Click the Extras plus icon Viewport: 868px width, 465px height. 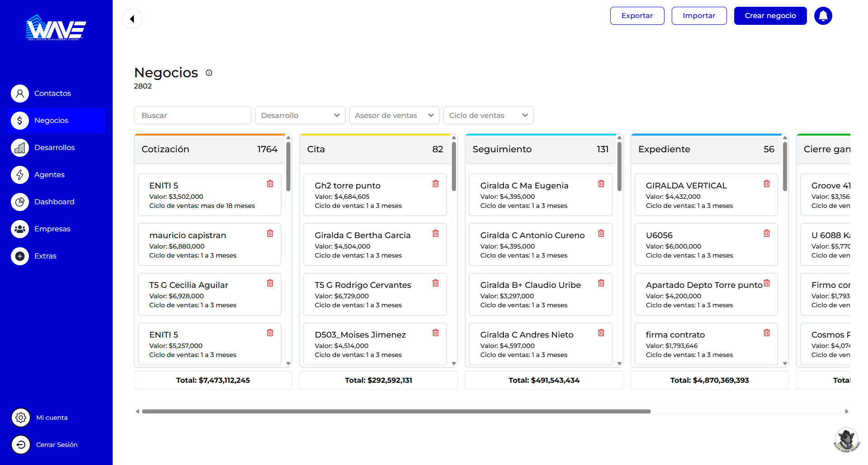20,256
